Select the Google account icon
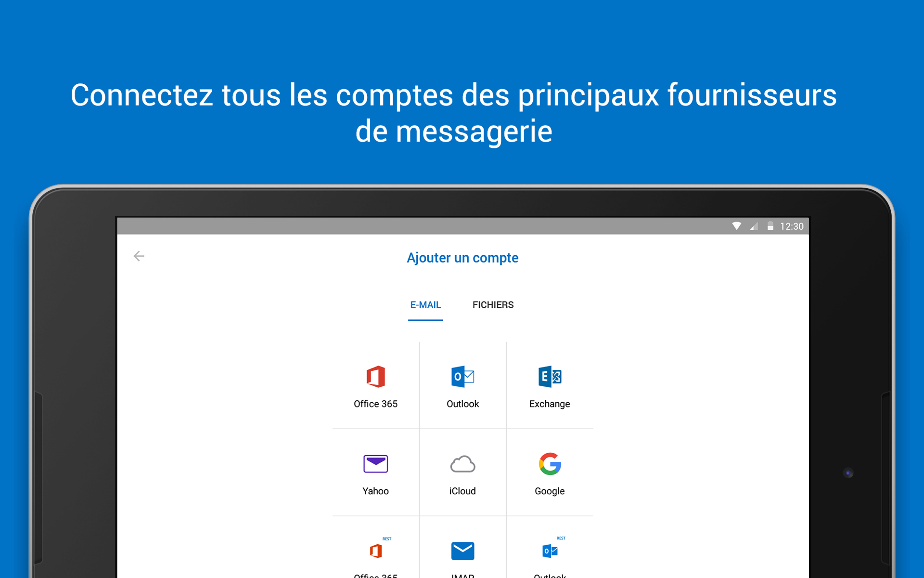The width and height of the screenshot is (924, 578). pyautogui.click(x=550, y=464)
